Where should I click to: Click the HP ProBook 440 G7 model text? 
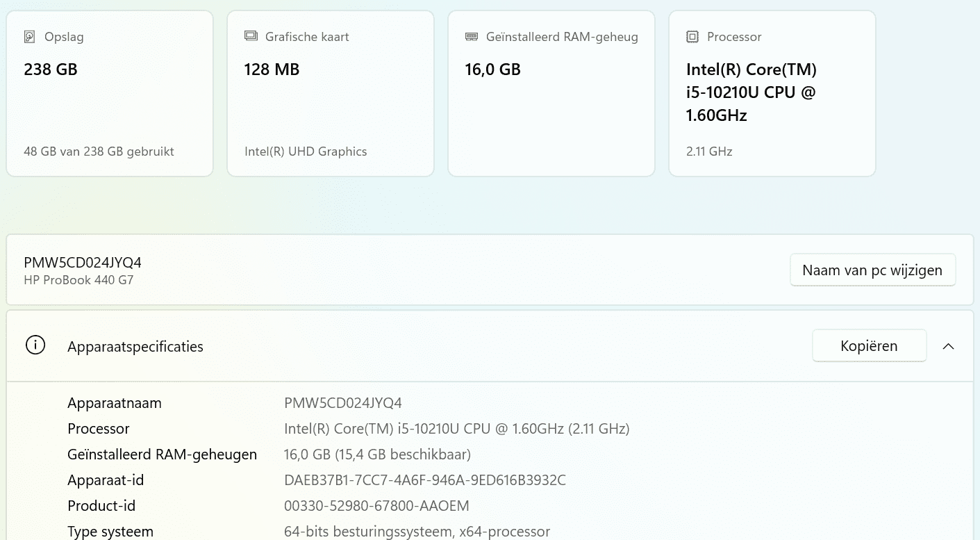click(x=78, y=280)
